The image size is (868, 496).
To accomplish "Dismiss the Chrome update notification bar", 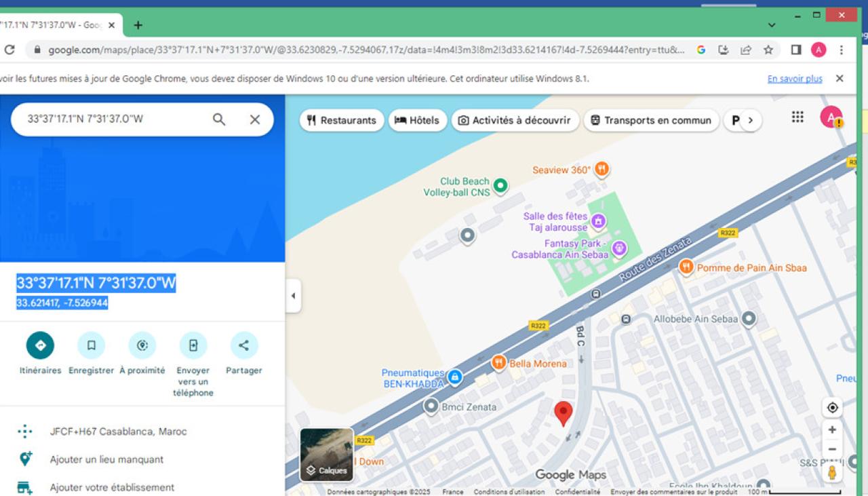I will (840, 79).
